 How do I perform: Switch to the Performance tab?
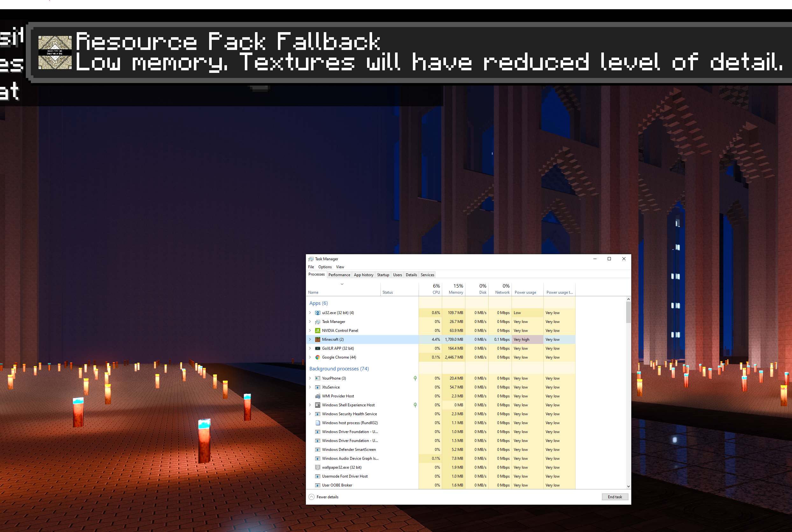click(339, 275)
